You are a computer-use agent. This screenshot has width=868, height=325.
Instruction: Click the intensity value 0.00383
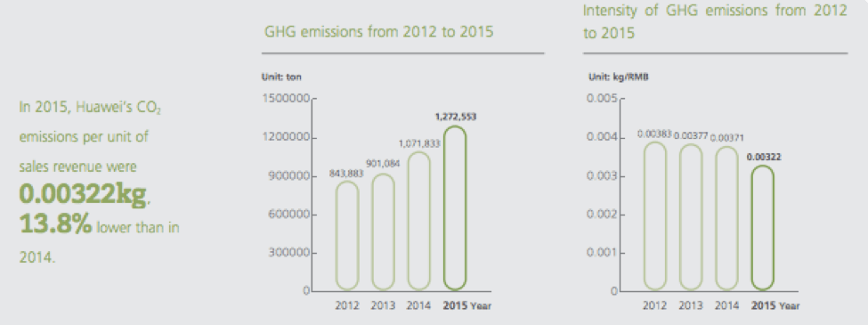pyautogui.click(x=654, y=134)
